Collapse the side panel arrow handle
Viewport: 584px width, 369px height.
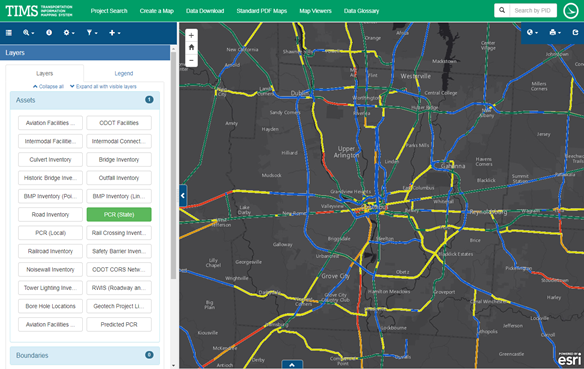183,195
